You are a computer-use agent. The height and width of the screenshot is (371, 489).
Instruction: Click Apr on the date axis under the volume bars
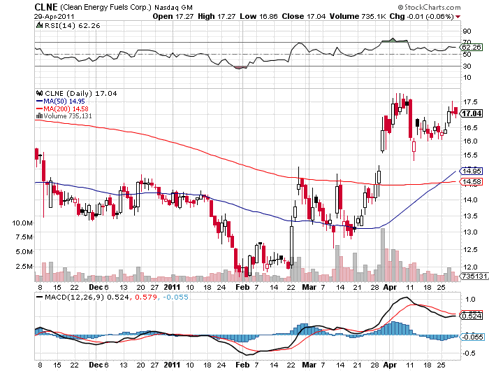pos(390,287)
